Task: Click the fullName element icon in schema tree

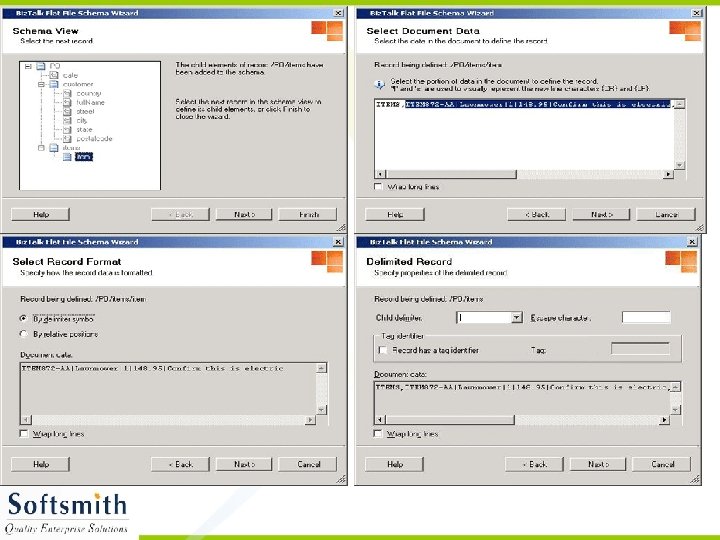Action: coord(68,102)
